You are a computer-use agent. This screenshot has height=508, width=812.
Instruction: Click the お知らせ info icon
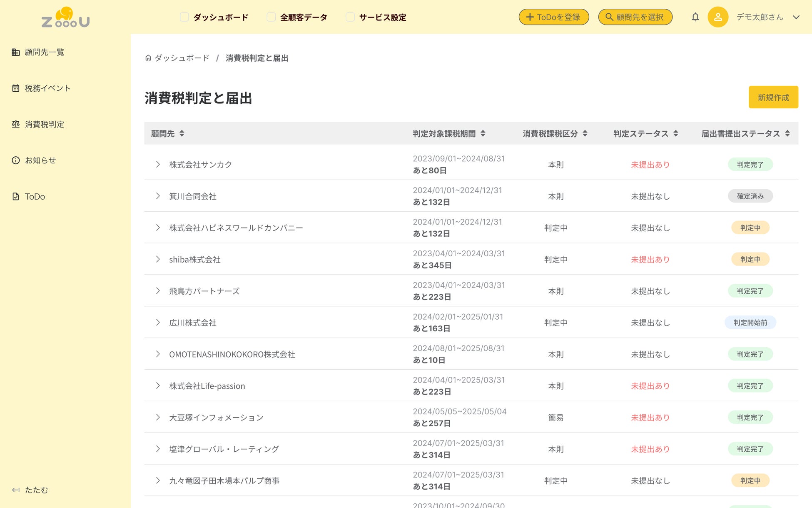coord(16,160)
